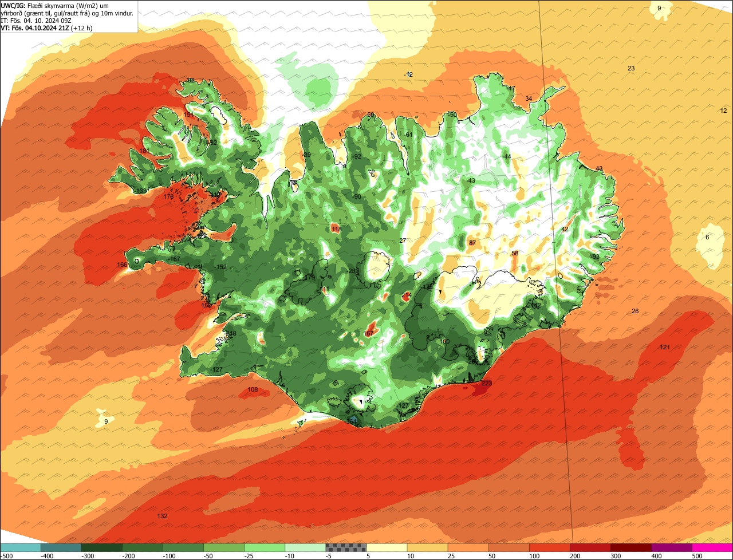The image size is (733, 560).
Task: Select the 400 to 500 purple legend swatch
Action: click(x=671, y=547)
